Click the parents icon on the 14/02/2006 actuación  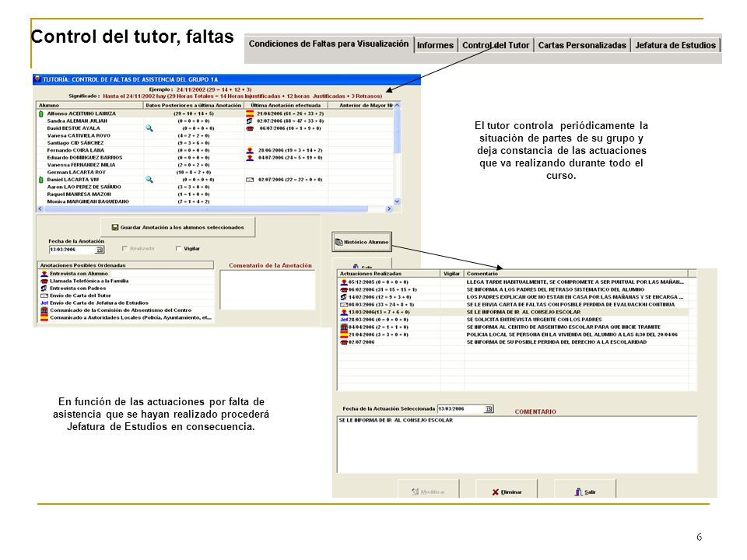[344, 297]
